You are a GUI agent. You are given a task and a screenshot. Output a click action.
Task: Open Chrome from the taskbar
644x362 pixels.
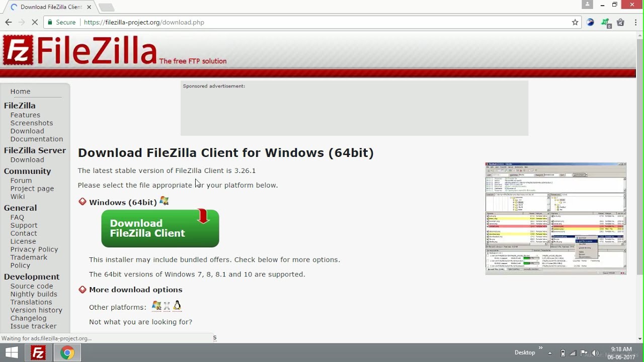click(x=67, y=353)
